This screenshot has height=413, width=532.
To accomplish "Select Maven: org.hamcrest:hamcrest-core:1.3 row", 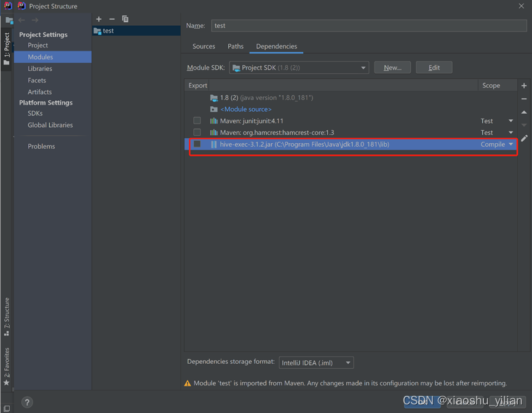I will [x=351, y=132].
